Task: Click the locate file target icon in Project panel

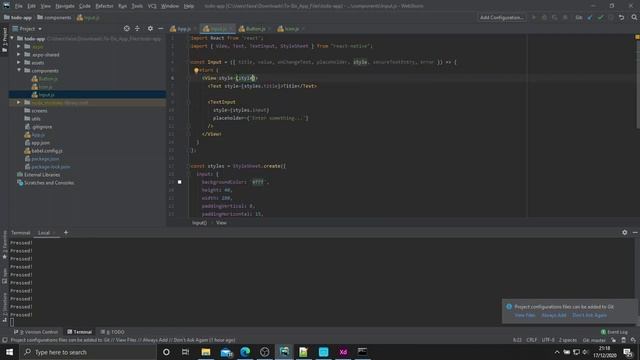Action: tap(127, 29)
